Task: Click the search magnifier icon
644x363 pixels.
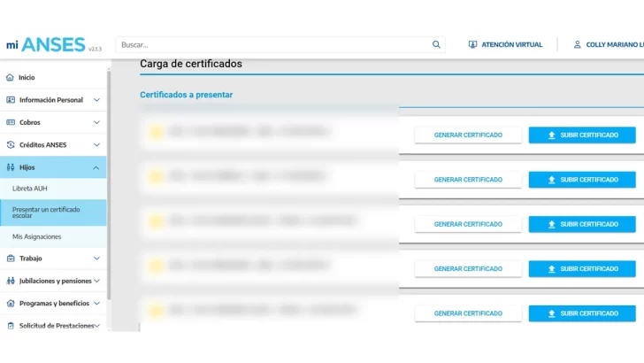Action: (436, 44)
